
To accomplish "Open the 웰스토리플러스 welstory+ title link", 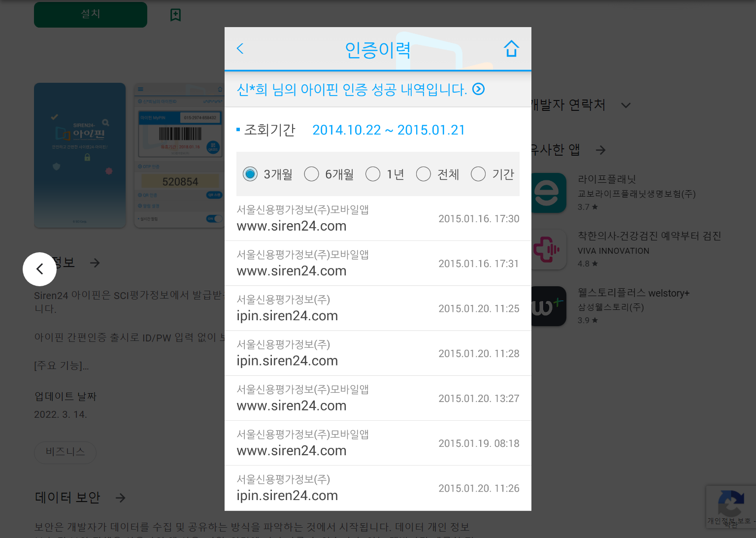I will [x=633, y=293].
